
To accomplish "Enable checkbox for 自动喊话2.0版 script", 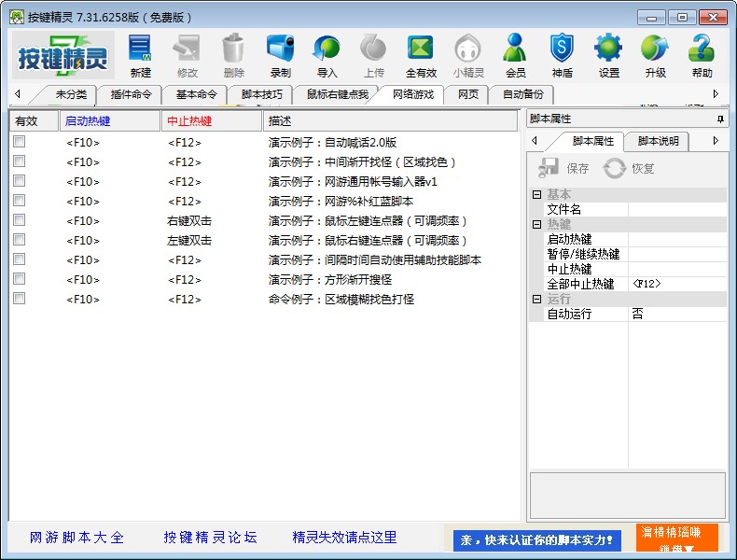I will click(x=20, y=142).
